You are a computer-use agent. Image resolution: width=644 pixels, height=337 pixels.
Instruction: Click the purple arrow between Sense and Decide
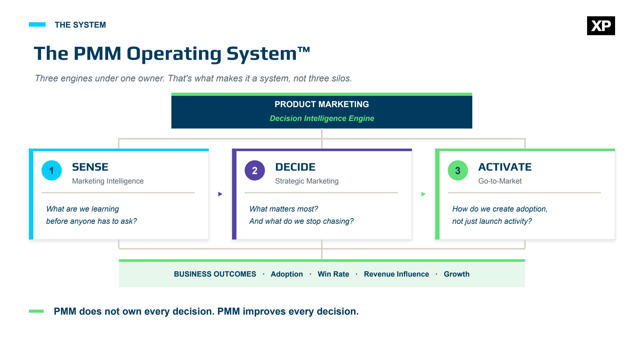(220, 194)
